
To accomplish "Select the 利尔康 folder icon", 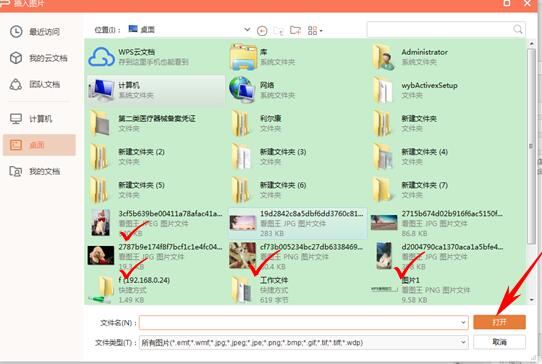I will [241, 123].
